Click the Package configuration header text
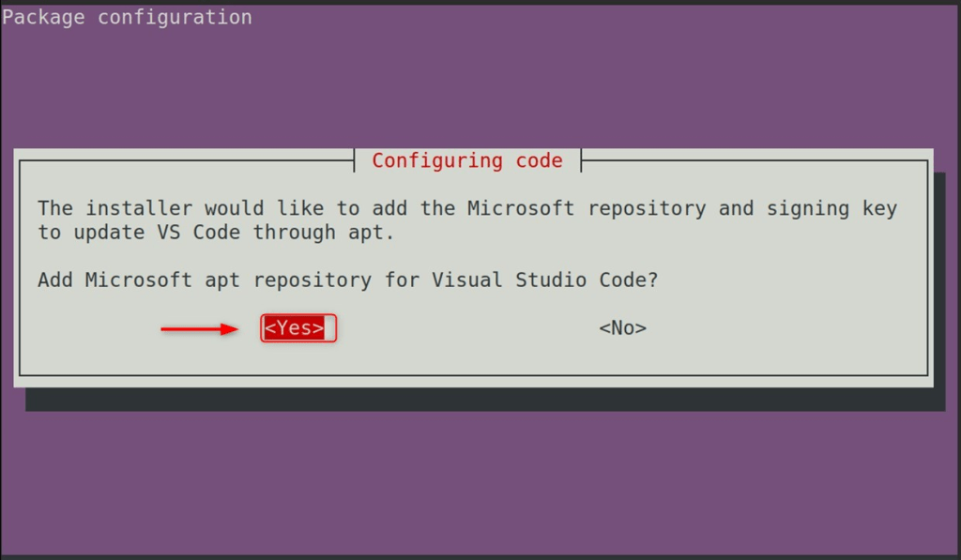Image resolution: width=961 pixels, height=560 pixels. pos(126,16)
